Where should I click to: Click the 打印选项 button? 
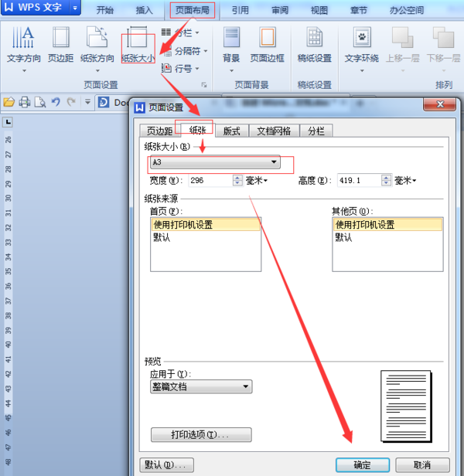coord(201,435)
